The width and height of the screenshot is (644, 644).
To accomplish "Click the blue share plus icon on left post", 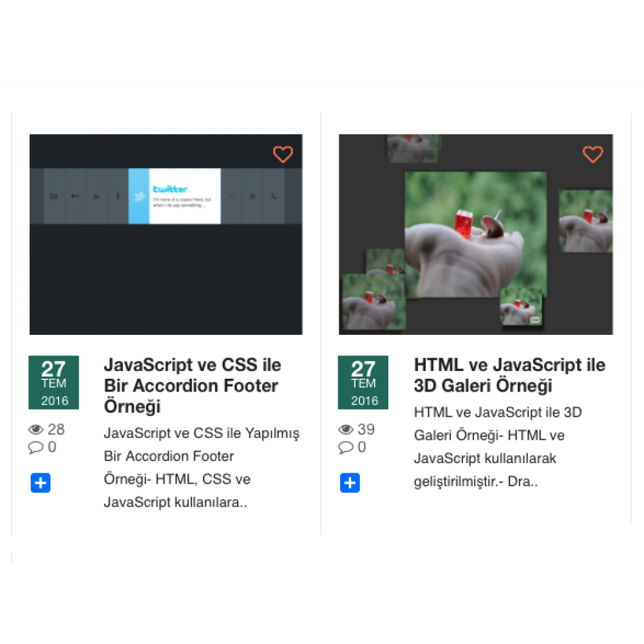I will [41, 483].
